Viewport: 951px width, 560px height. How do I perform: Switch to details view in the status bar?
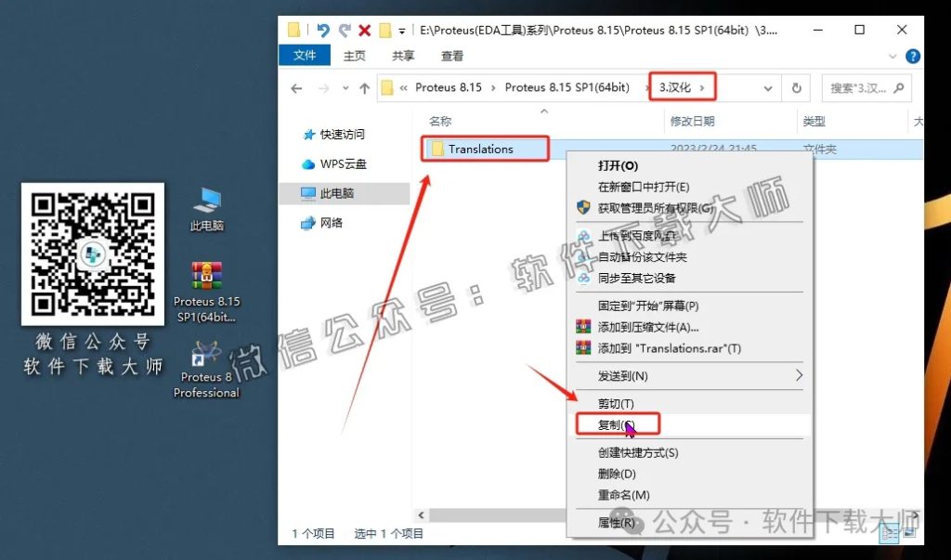pyautogui.click(x=889, y=532)
